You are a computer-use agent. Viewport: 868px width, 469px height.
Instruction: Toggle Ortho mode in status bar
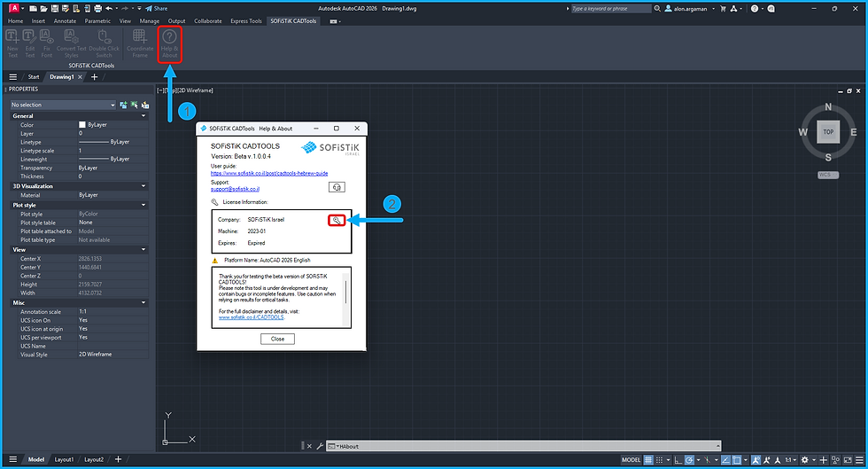tap(678, 460)
